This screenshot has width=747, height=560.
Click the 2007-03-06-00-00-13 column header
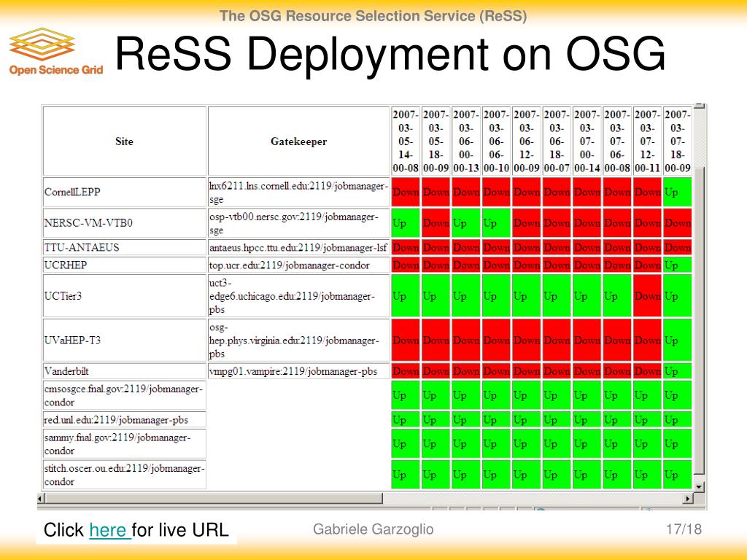click(x=466, y=141)
